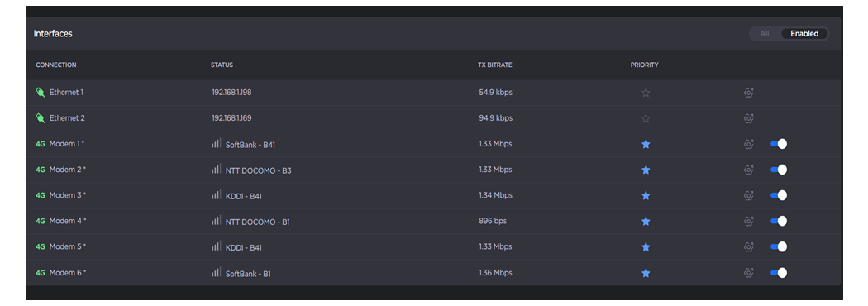This screenshot has width=868, height=306.
Task: Click the 4G icon for Modem 4
Action: pyautogui.click(x=41, y=221)
